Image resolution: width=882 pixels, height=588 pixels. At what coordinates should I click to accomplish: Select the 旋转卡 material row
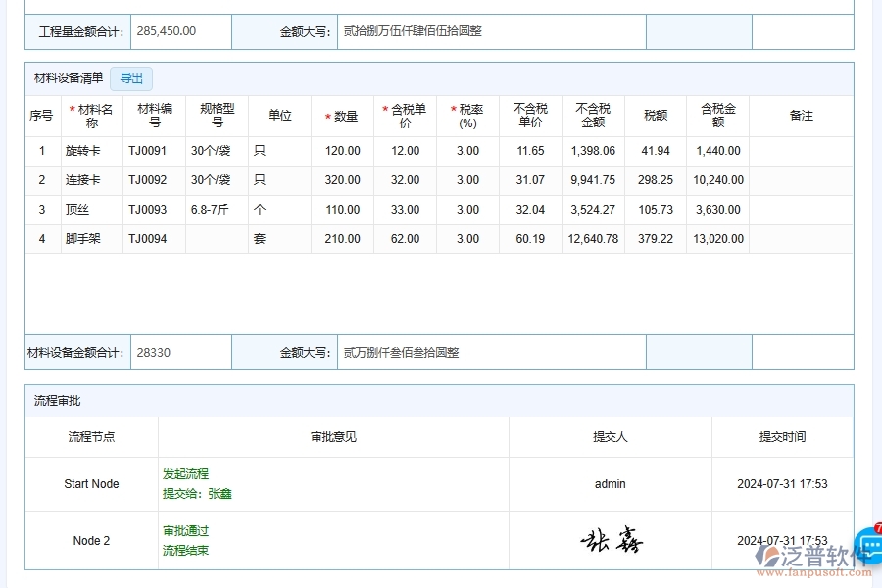[91, 151]
